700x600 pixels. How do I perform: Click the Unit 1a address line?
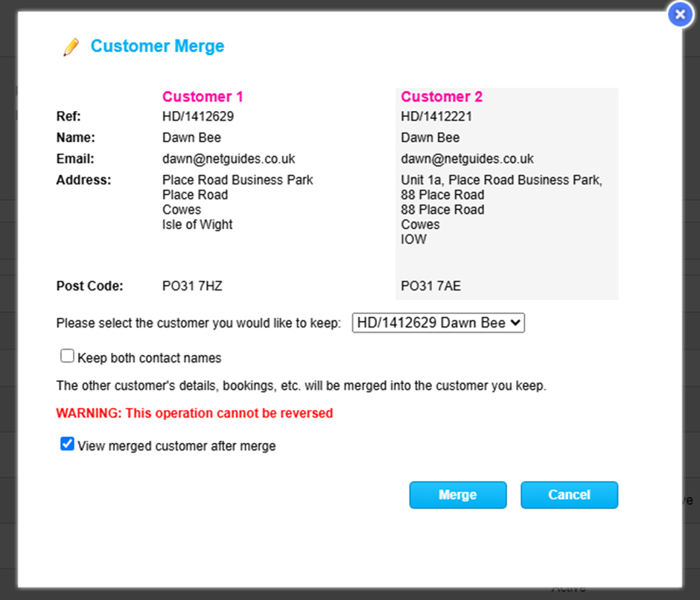(x=501, y=180)
